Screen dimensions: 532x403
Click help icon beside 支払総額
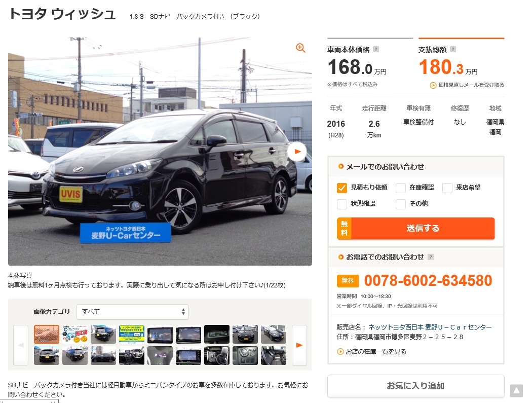pos(452,49)
